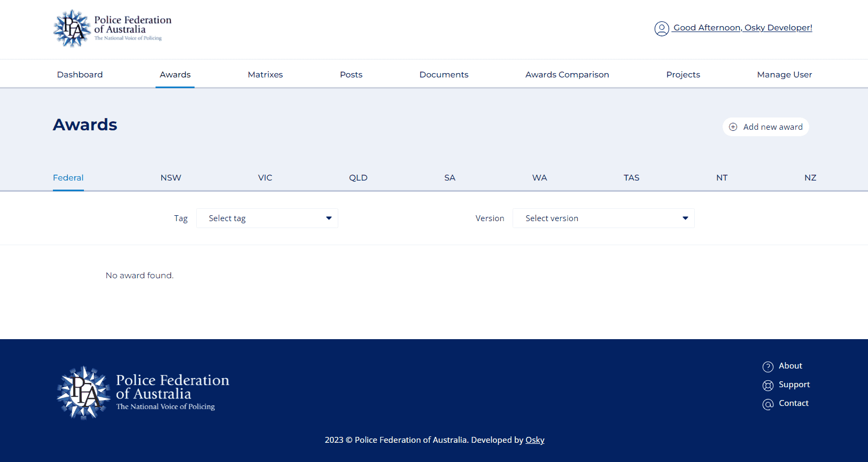The height and width of the screenshot is (462, 868).
Task: Navigate to the Dashboard page
Action: tap(80, 75)
